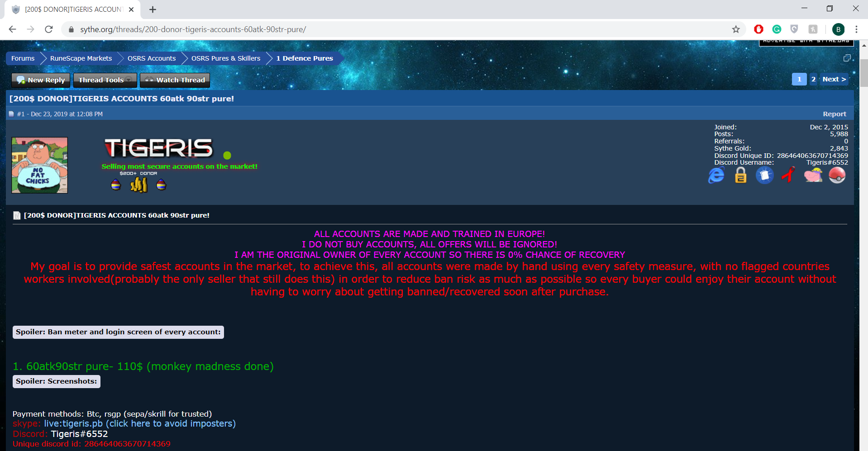
Task: Click the striped egg icon right of the coins
Action: (x=161, y=185)
